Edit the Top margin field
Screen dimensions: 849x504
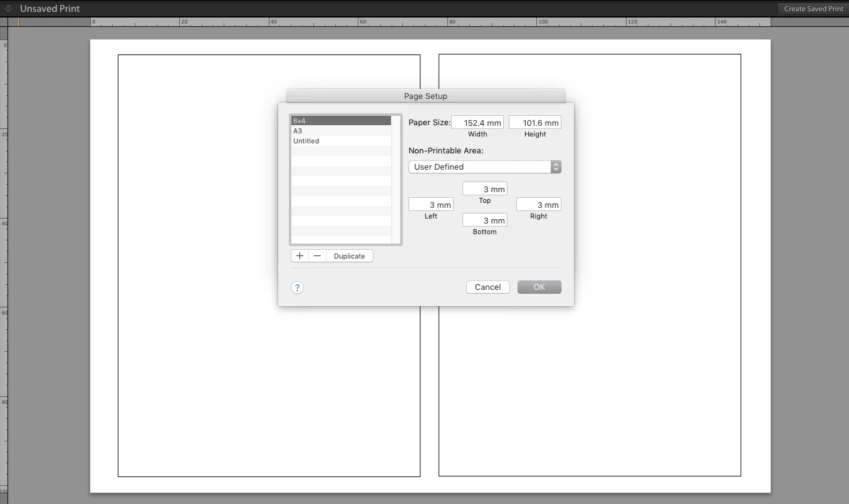click(485, 189)
